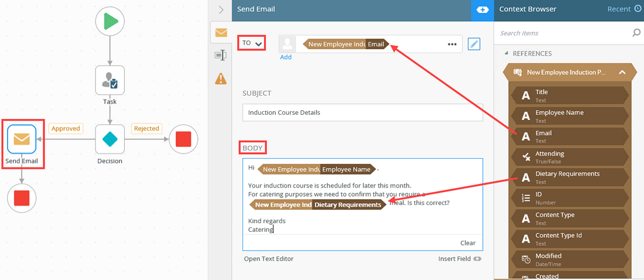
Task: Select the Modified Date/Time field item
Action: click(570, 259)
